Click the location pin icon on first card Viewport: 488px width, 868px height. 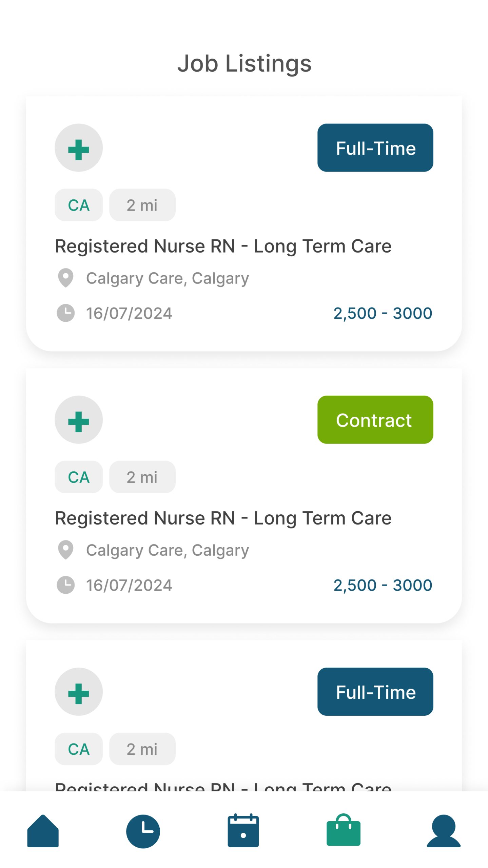point(66,278)
